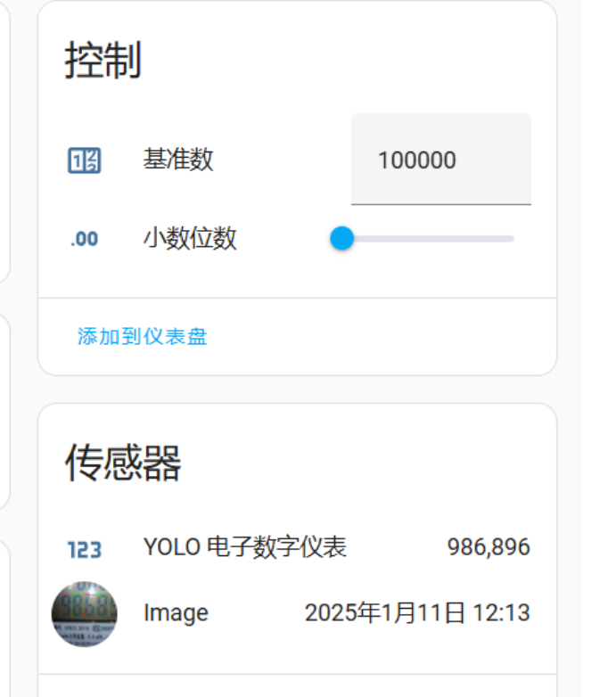Select the 基准数 label text
Screen dimensions: 616x697
pyautogui.click(x=178, y=160)
